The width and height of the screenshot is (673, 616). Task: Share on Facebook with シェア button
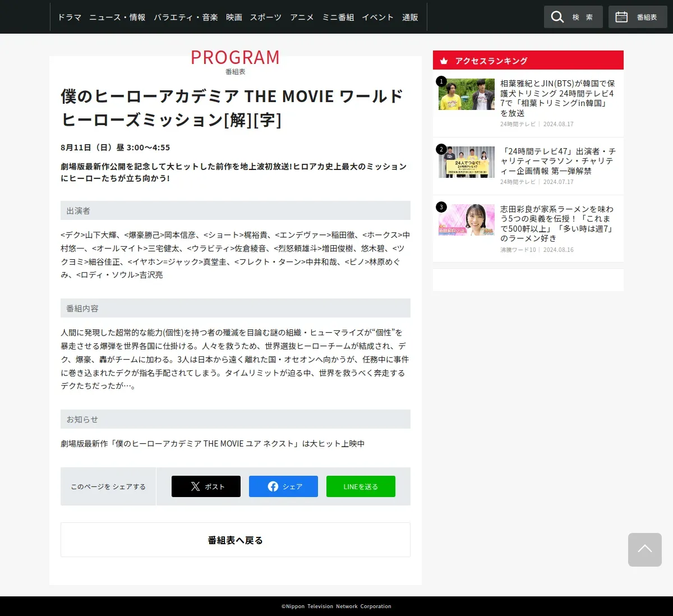283,486
